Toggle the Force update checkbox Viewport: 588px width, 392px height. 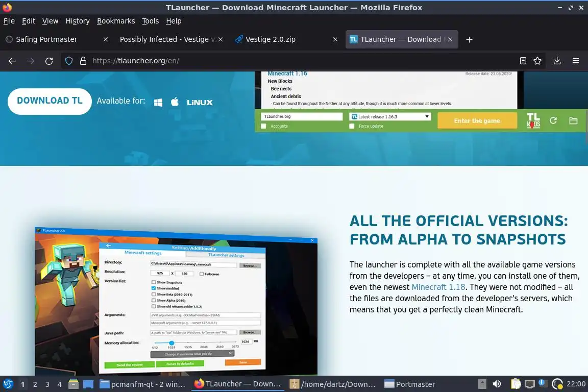[352, 126]
